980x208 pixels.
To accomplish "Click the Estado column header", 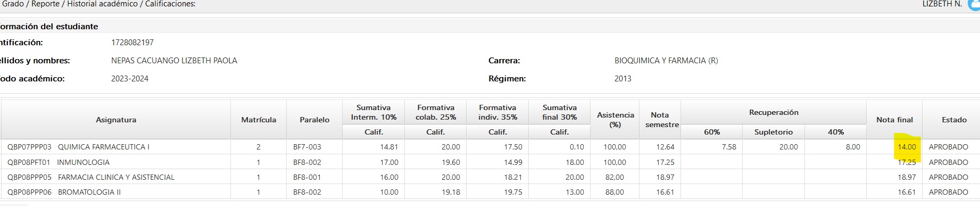I will pyautogui.click(x=954, y=120).
